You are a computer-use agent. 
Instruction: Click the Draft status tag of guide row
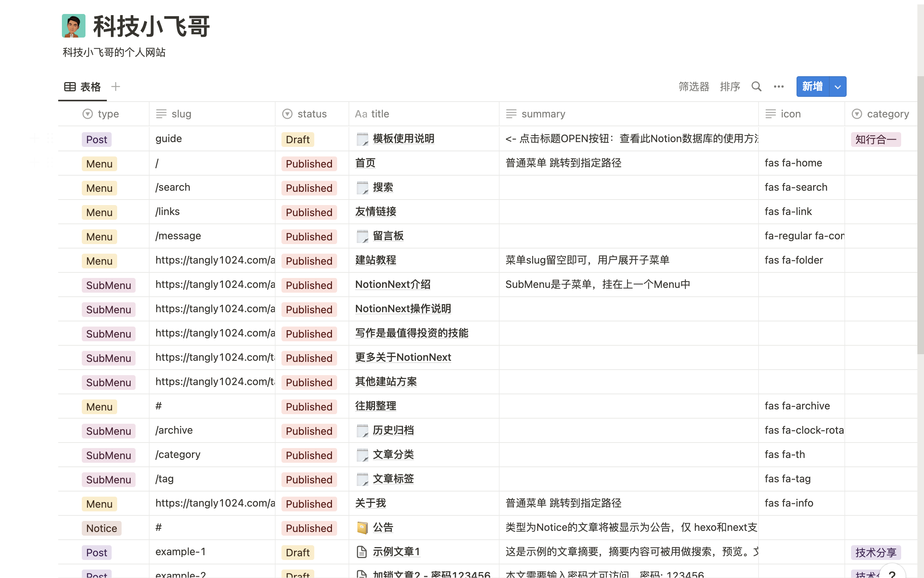(298, 140)
